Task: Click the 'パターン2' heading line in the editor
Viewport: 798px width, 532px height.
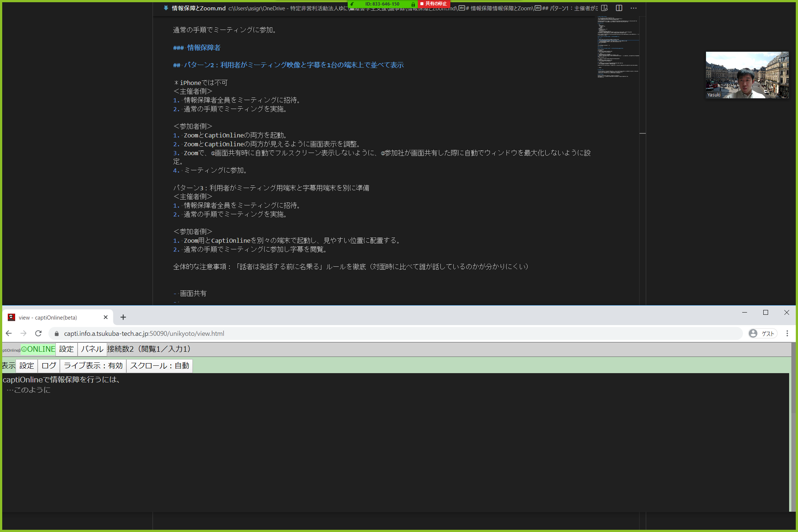Action: (289, 65)
